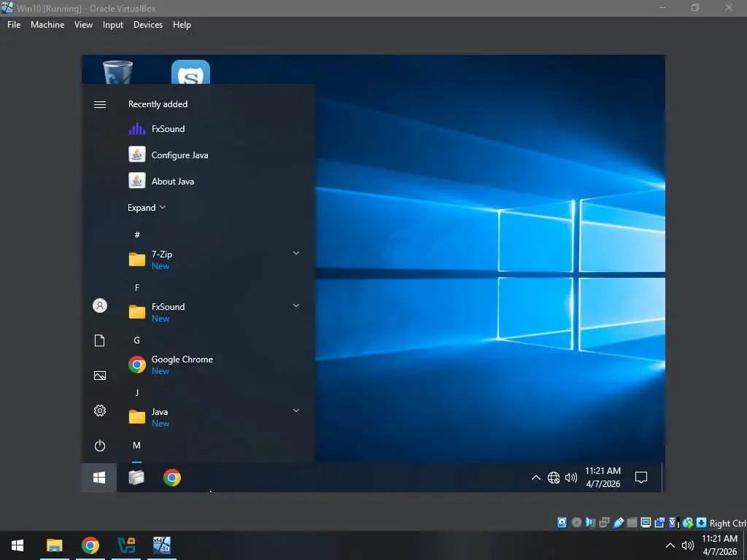Viewport: 747px width, 560px height.
Task: Open the user account icon in the Start menu
Action: coord(99,306)
